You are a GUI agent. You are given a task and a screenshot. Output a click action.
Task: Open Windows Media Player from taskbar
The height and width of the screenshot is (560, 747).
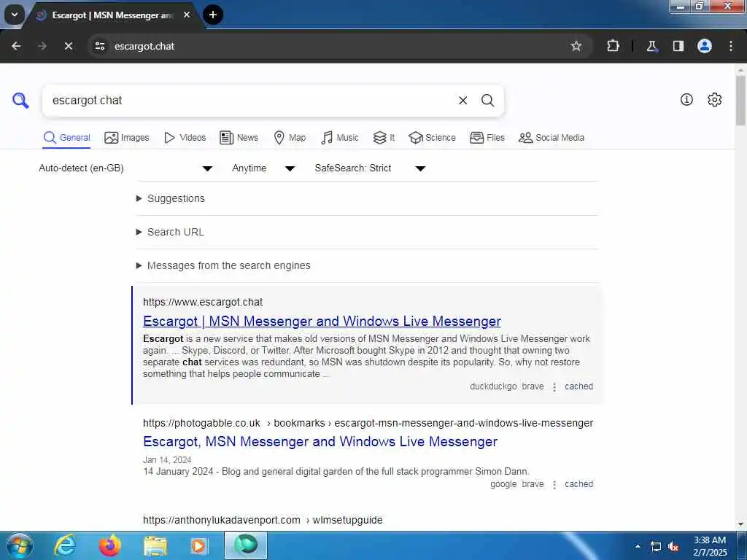[199, 545]
